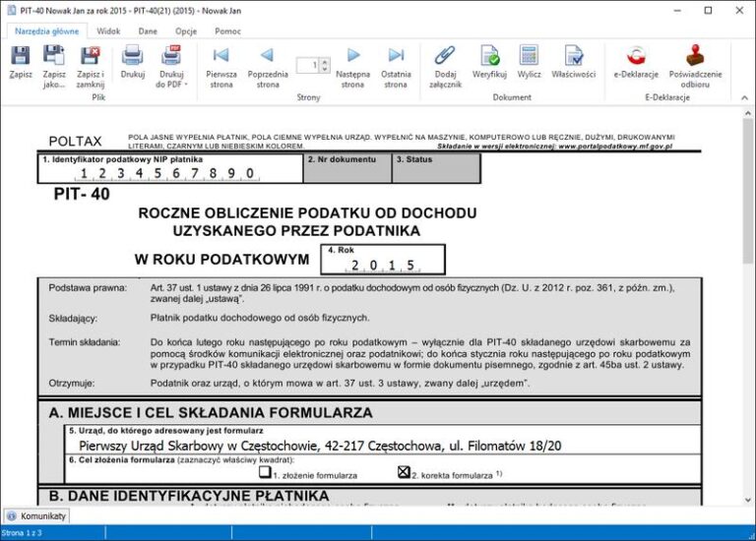Click the NIP płatnika field
756x541 pixels.
point(170,168)
